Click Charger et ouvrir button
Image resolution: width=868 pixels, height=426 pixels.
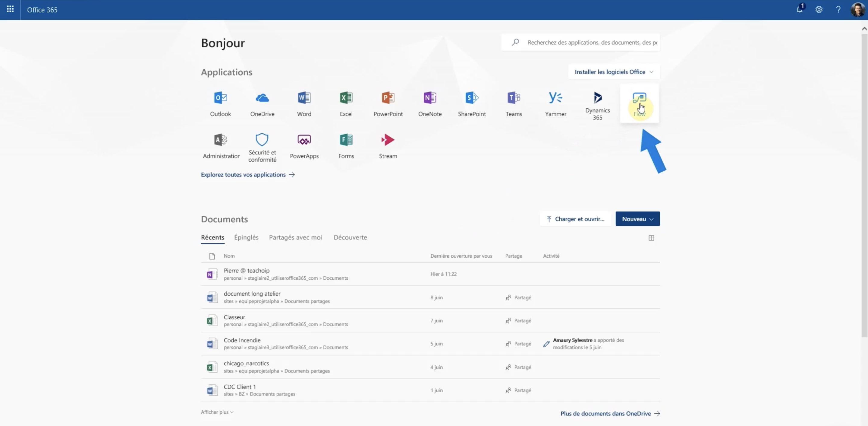pos(575,219)
